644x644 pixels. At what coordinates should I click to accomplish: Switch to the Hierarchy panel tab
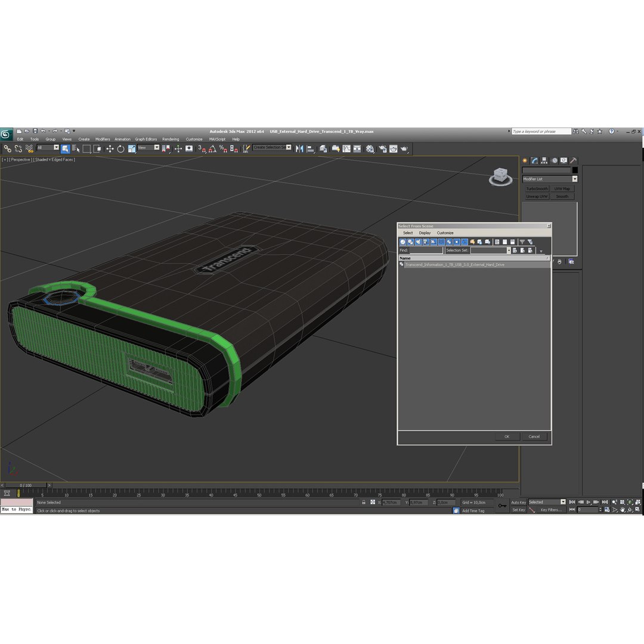pos(544,160)
